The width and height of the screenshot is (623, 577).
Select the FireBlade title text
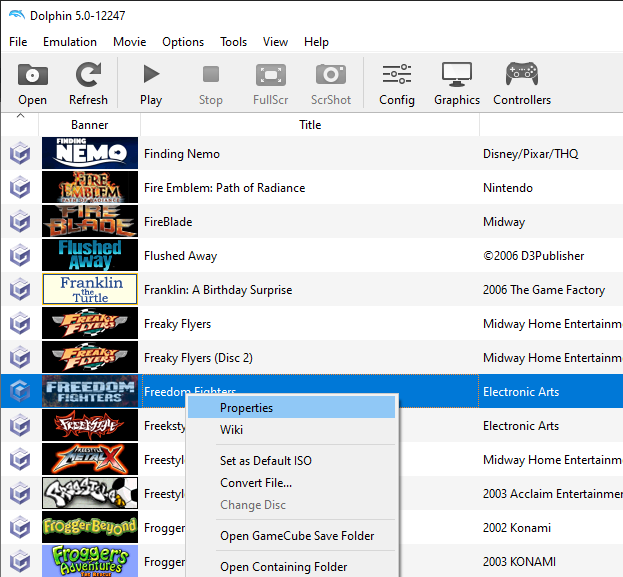click(168, 222)
